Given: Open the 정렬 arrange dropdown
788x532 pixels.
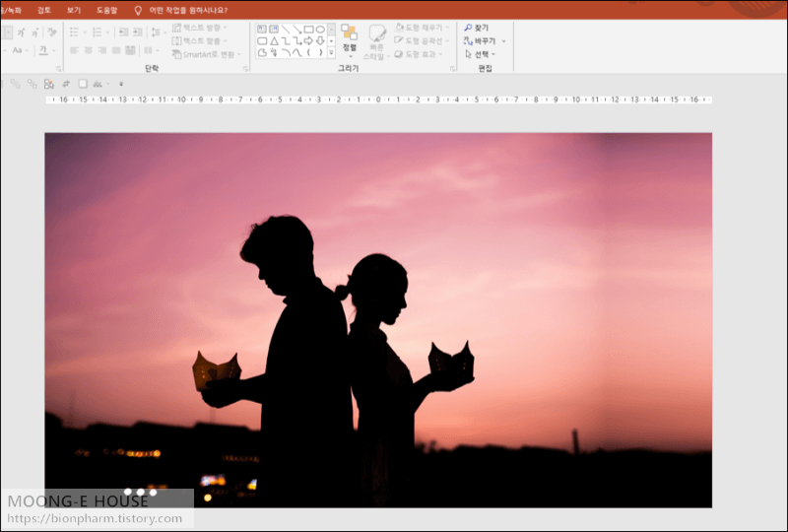Looking at the screenshot, I should pos(350,40).
